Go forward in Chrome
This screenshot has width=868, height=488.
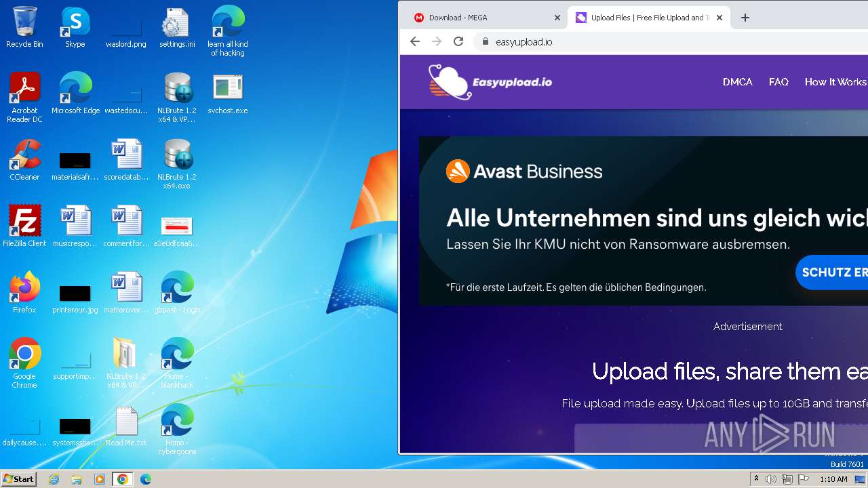(437, 41)
